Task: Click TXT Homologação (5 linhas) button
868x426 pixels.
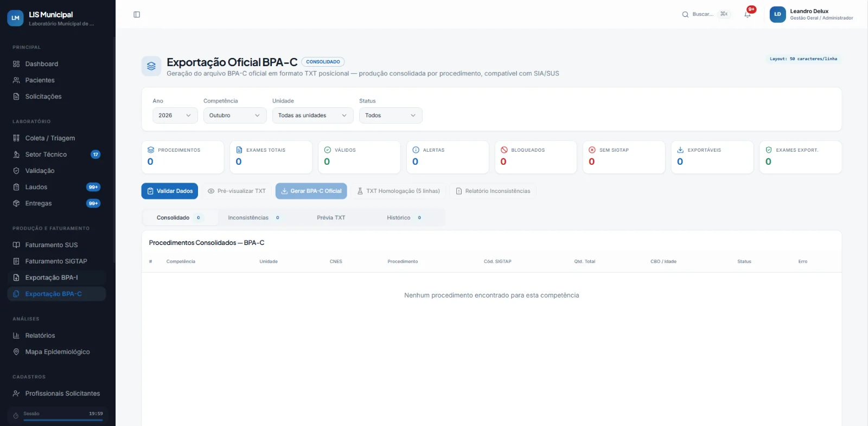Action: coord(398,191)
